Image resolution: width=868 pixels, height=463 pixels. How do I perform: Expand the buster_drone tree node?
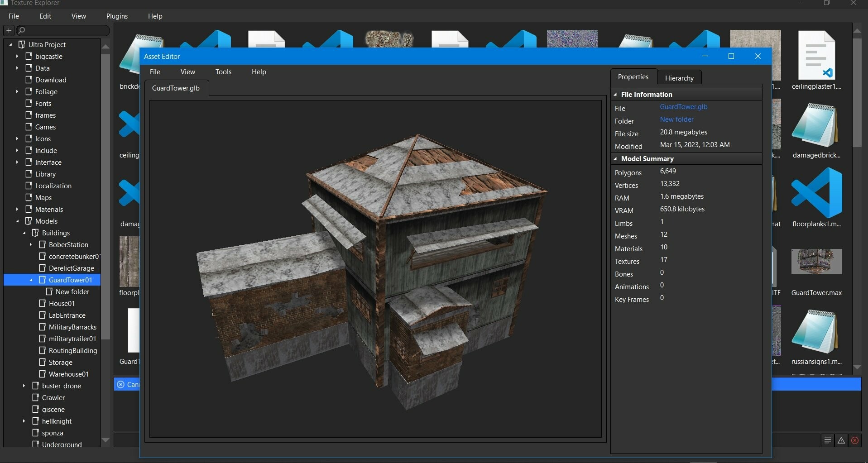coord(24,386)
